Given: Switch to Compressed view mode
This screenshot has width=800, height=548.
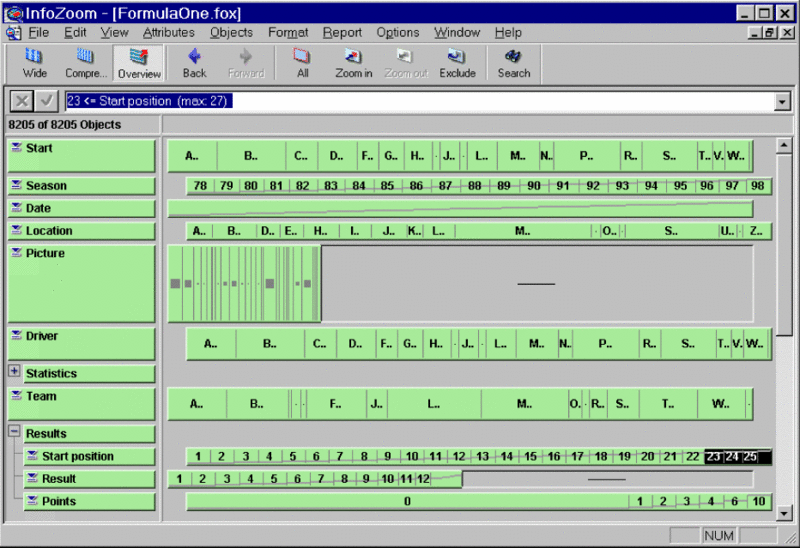Looking at the screenshot, I should pos(86,63).
